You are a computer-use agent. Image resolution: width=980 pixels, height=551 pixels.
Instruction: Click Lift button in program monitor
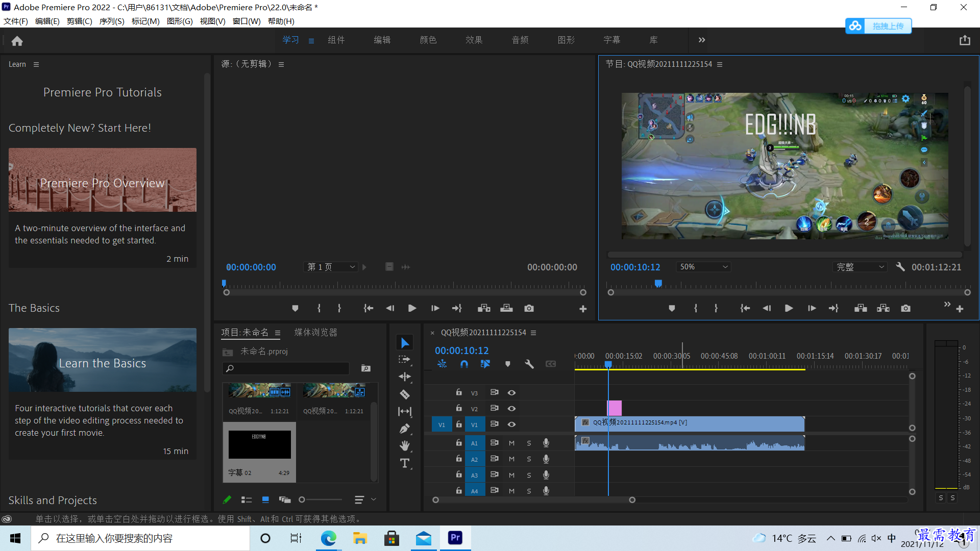point(861,308)
